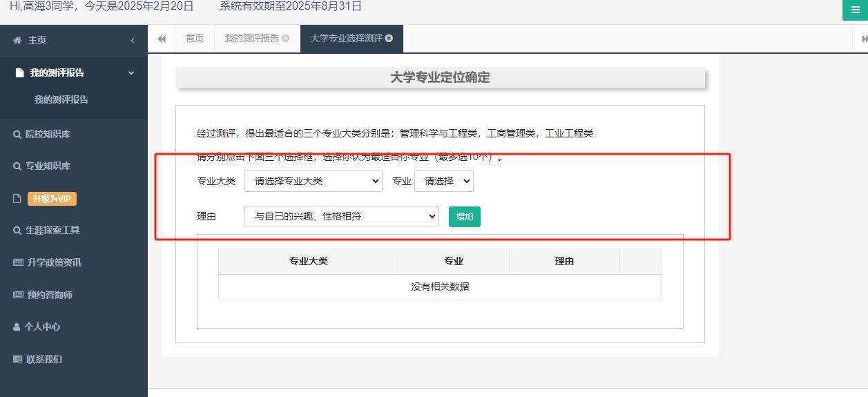Click the tab scroll-right arrow icon
The image size is (868, 397).
point(863,39)
